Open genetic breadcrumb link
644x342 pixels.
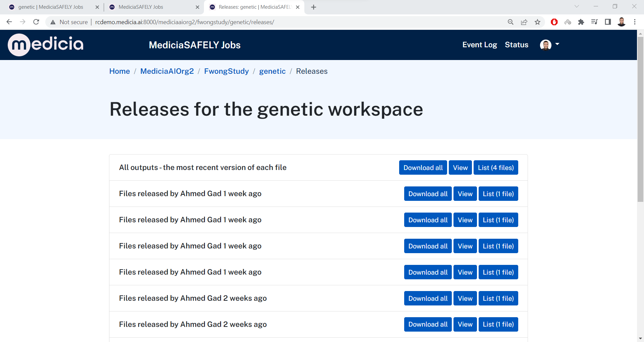(272, 71)
